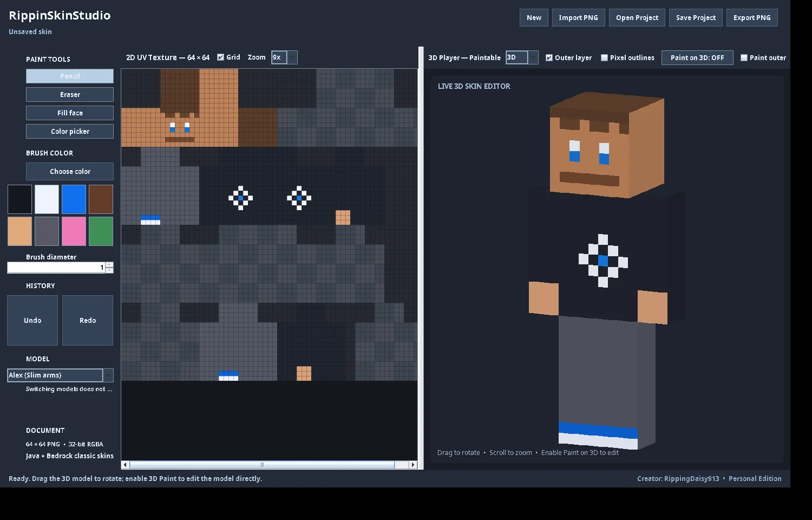This screenshot has height=520, width=812.
Task: Open the 2D texture Zoom dropdown
Action: click(x=284, y=57)
